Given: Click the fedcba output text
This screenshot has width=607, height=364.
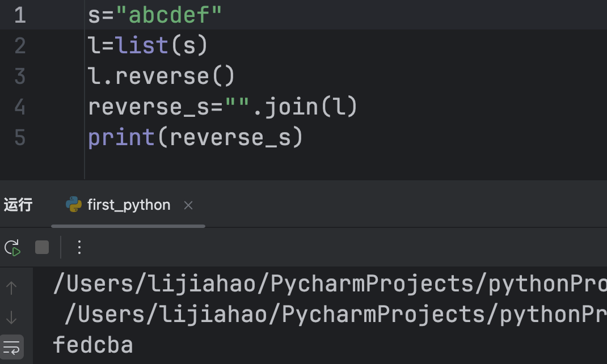Looking at the screenshot, I should pos(93,345).
